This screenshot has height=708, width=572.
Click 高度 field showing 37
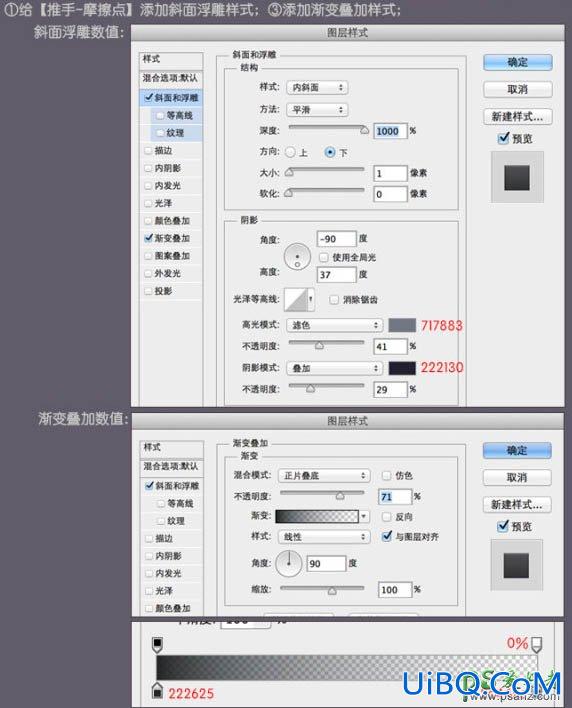tap(336, 275)
